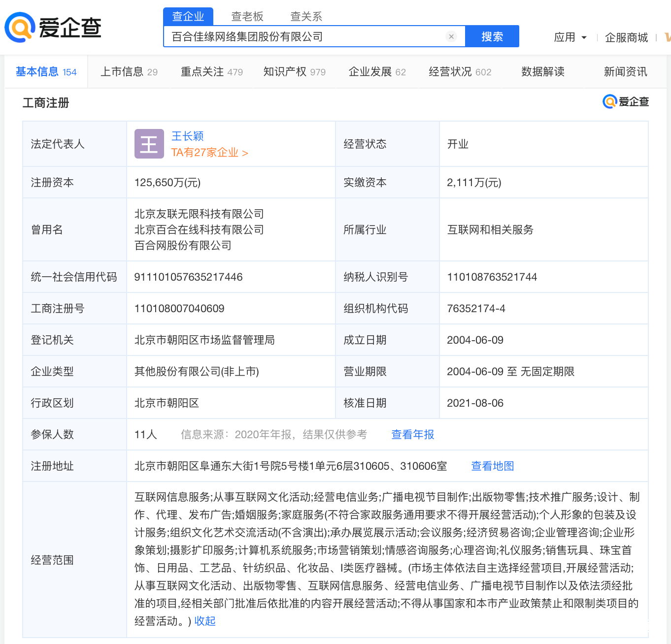Click industry value 互联网和相关服务
This screenshot has height=644, width=671.
tap(490, 230)
